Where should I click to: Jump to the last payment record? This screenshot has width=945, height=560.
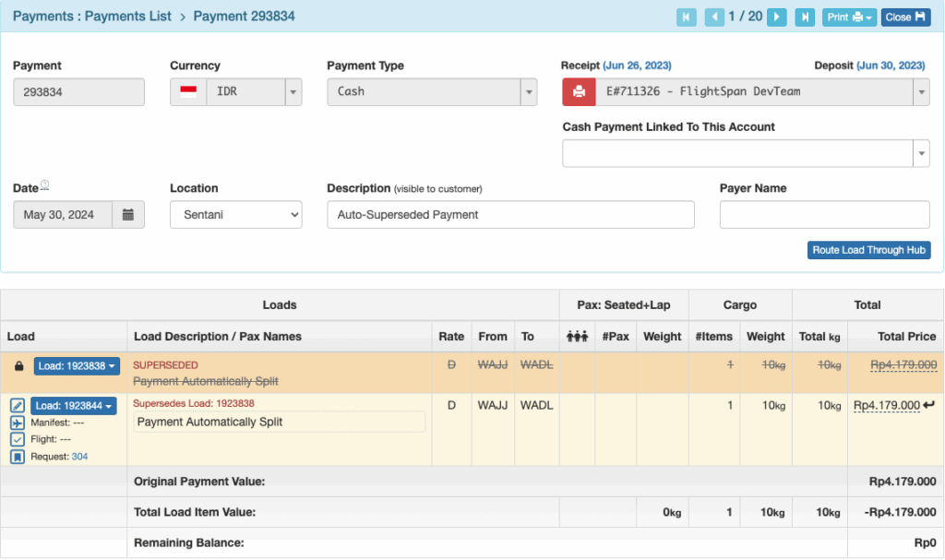click(805, 17)
